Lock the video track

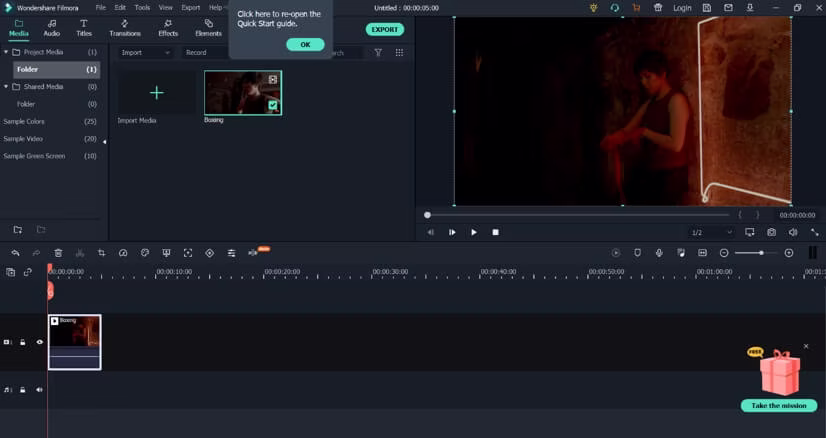coord(23,342)
